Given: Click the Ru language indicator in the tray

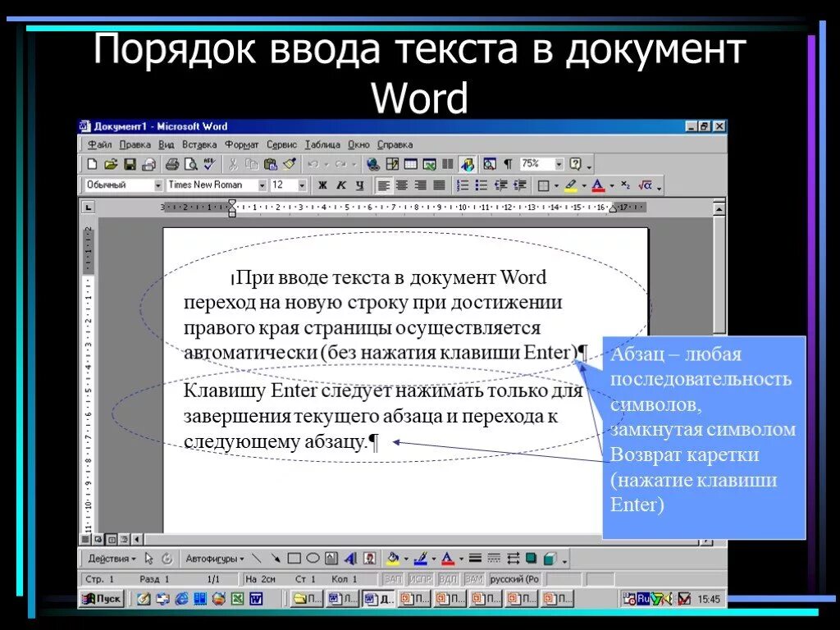Looking at the screenshot, I should click(643, 597).
